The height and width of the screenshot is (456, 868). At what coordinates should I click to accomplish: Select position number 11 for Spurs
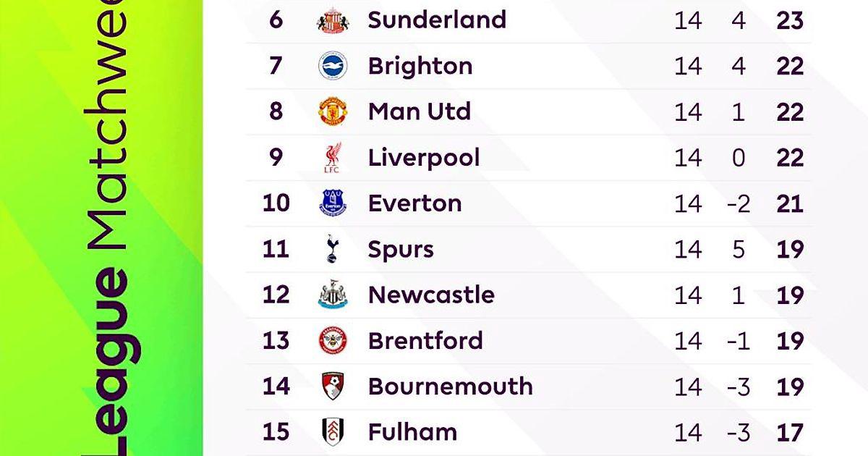click(276, 250)
